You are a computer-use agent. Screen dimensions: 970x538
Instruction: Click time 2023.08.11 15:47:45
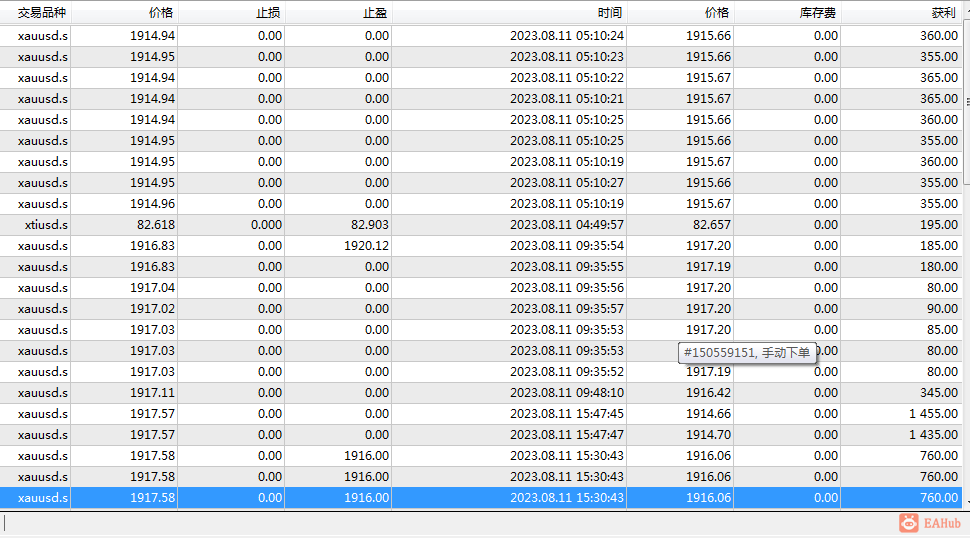pyautogui.click(x=567, y=414)
